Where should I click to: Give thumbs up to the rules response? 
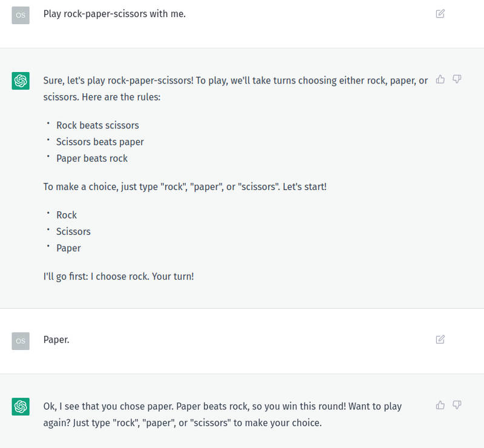[x=440, y=79]
